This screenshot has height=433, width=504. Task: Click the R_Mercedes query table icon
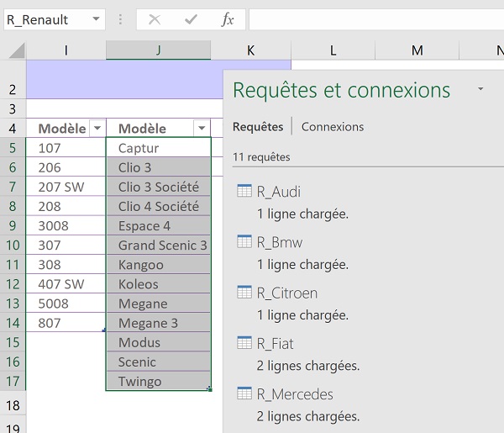[244, 393]
